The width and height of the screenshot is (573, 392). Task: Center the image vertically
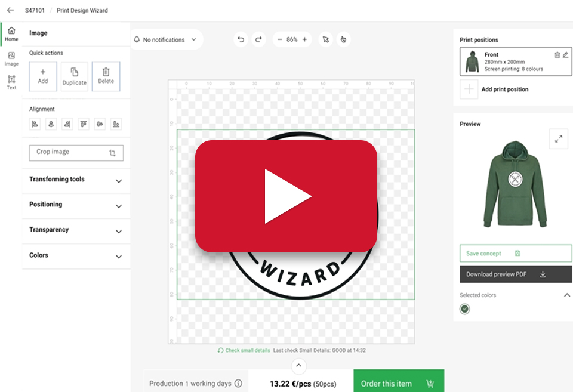coord(100,124)
